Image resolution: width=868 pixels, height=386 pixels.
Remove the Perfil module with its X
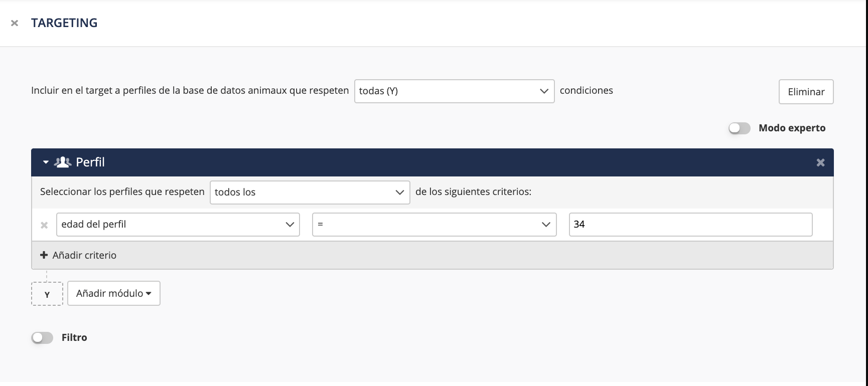click(820, 162)
